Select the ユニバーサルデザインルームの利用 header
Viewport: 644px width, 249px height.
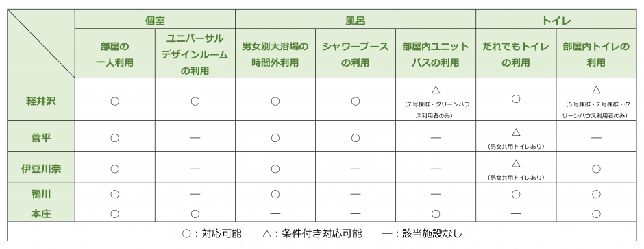click(x=195, y=54)
